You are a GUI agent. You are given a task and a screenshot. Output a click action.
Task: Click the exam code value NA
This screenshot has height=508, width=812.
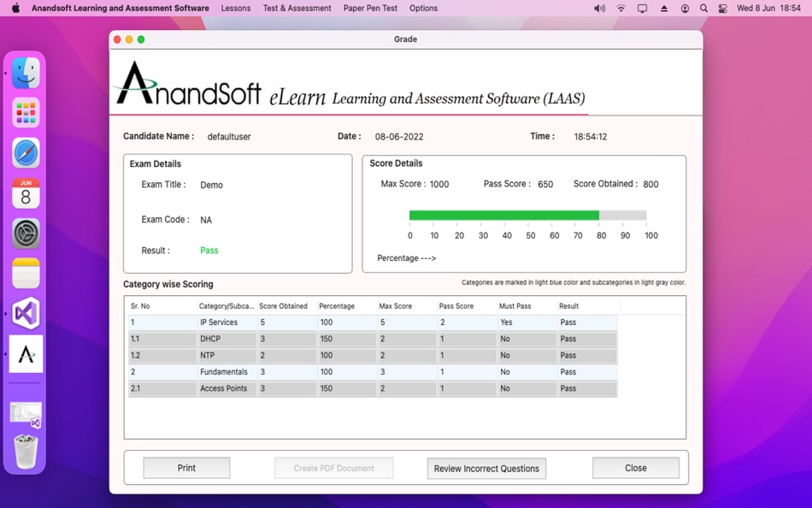[x=206, y=220]
